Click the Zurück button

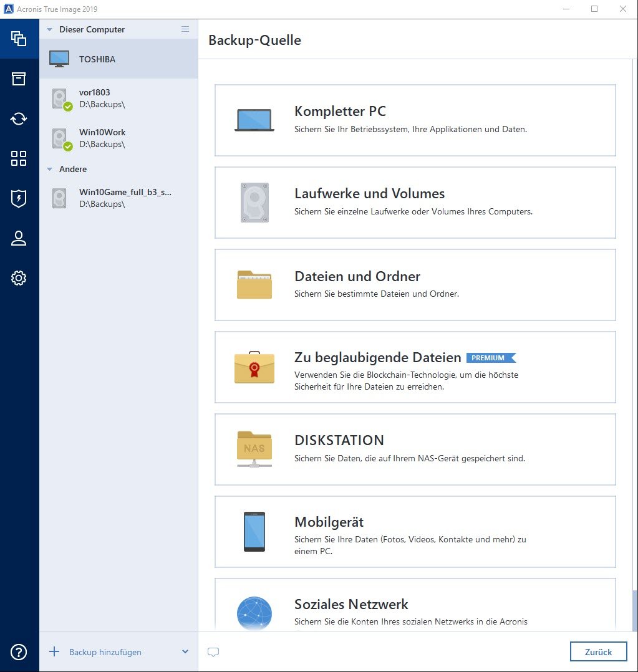pos(599,652)
